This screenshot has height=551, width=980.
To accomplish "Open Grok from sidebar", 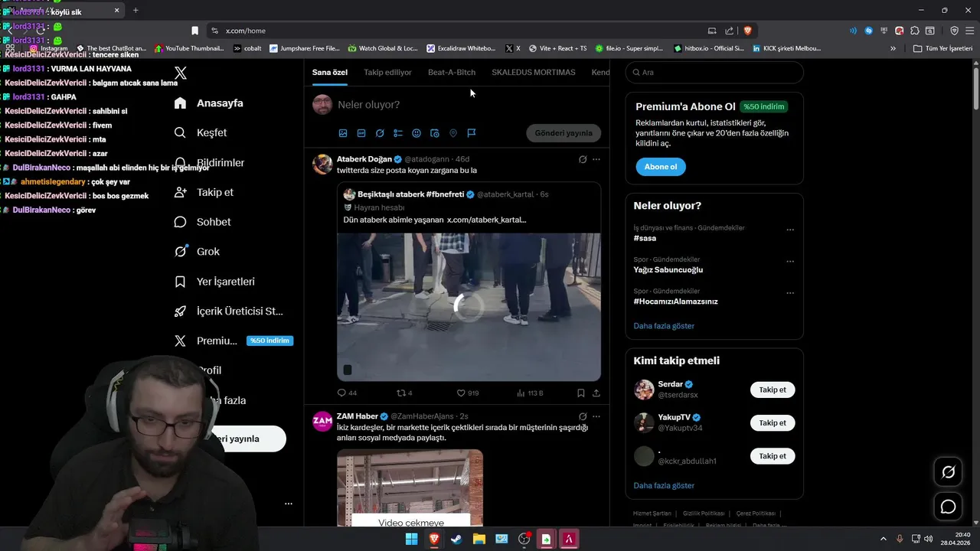I will coord(197,251).
